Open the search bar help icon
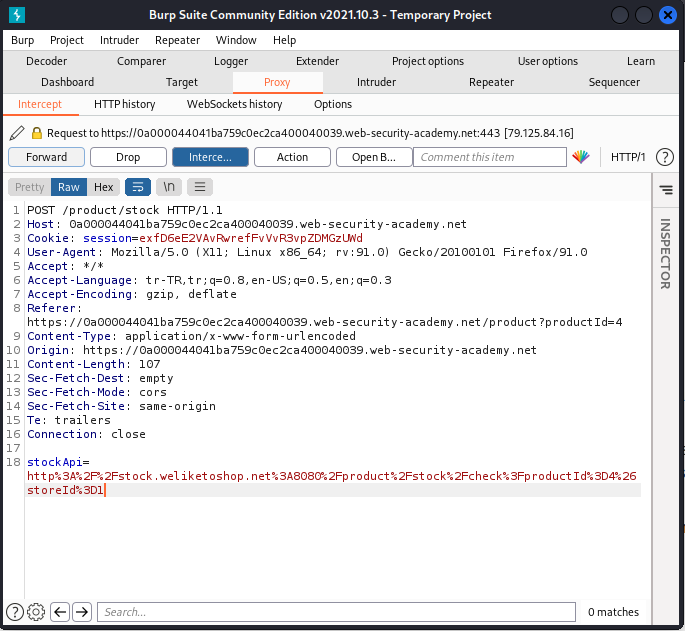Screen dimensions: 685x631 (15, 612)
